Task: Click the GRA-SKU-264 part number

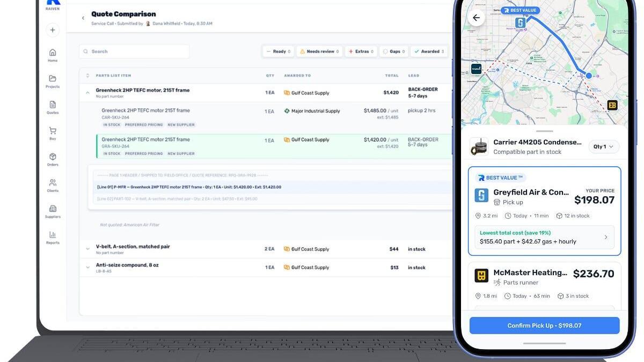Action: coord(115,146)
